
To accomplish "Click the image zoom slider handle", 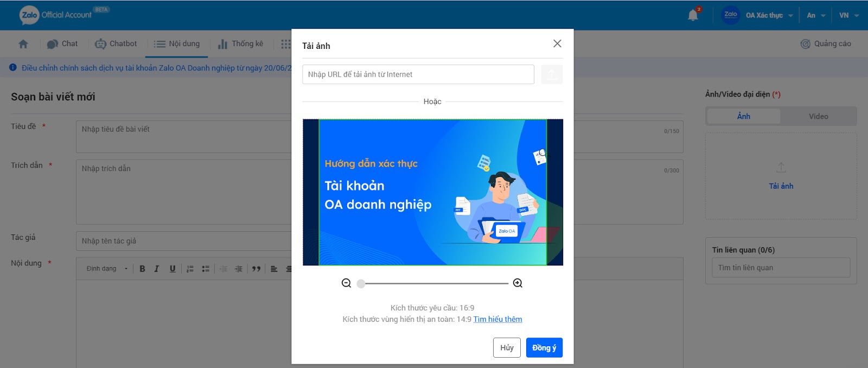I will [361, 283].
